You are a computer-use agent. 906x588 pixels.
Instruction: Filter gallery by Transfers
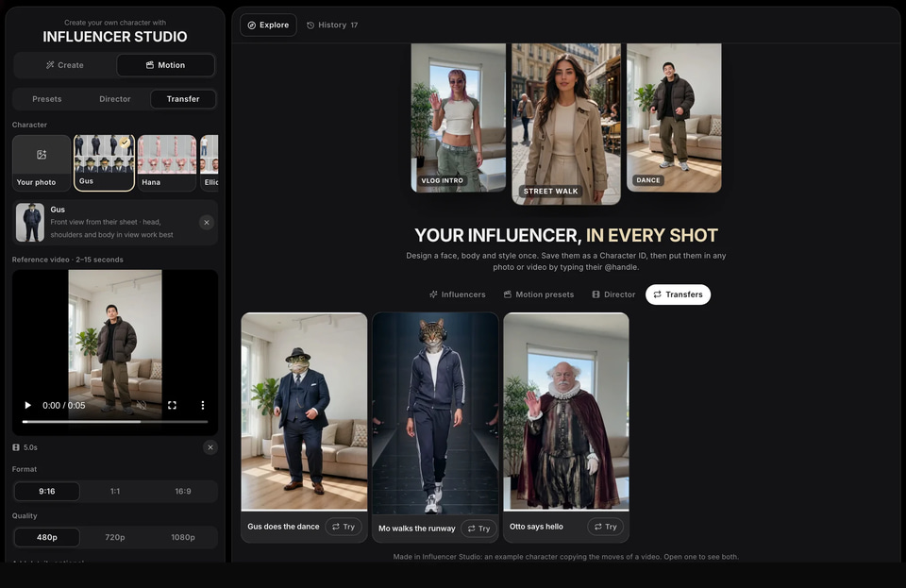pyautogui.click(x=678, y=294)
